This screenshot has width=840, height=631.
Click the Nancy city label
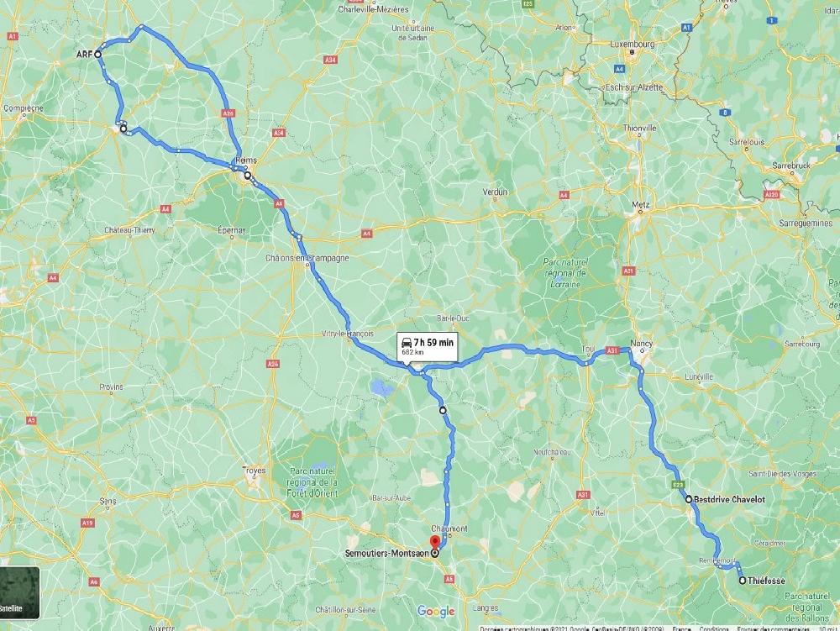coord(641,343)
